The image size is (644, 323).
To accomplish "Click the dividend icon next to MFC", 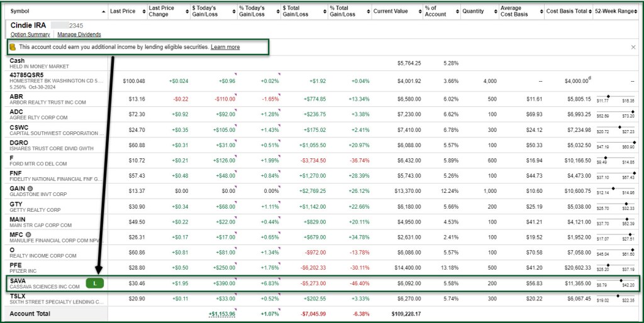I will click(28, 234).
